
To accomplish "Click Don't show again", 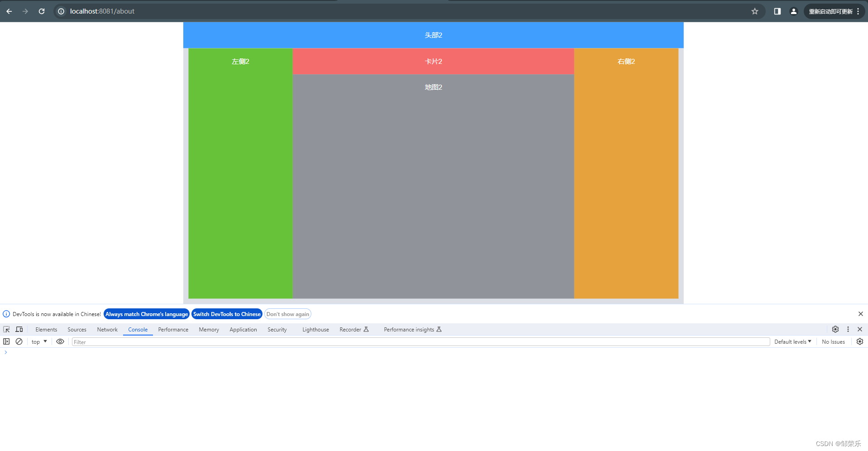I will [288, 314].
